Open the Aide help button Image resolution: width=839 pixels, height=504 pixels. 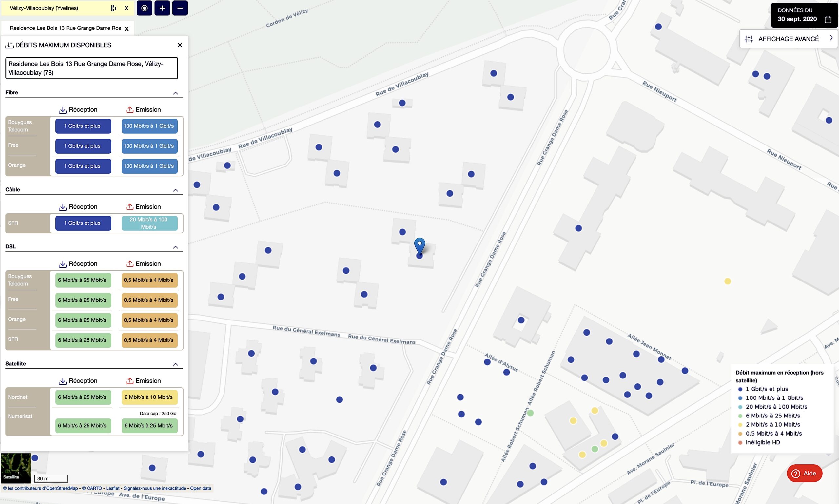pyautogui.click(x=804, y=473)
